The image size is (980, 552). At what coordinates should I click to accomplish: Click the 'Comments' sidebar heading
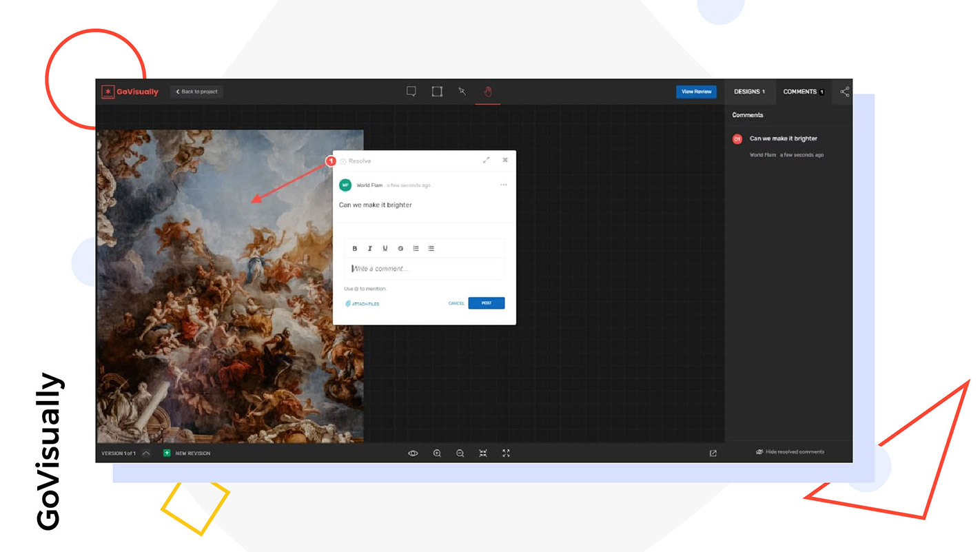pyautogui.click(x=748, y=115)
